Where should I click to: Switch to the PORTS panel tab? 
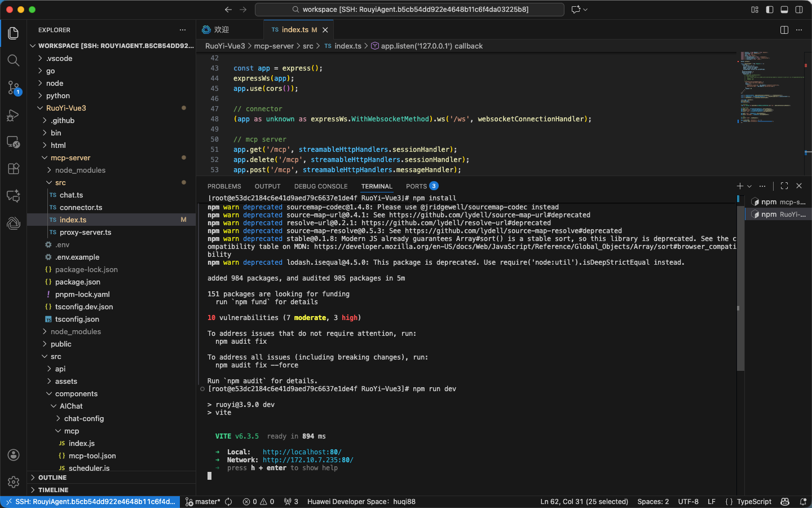coord(422,186)
